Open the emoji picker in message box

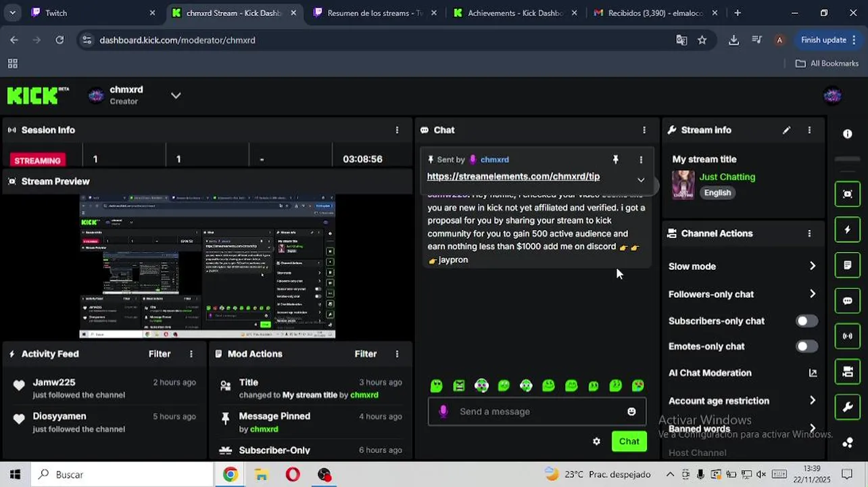click(631, 411)
